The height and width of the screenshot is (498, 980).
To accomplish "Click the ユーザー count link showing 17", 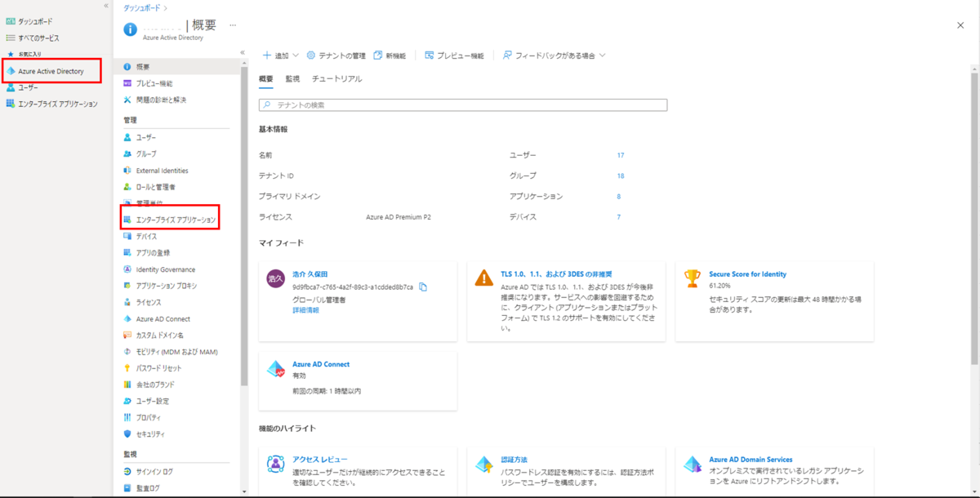I will pos(619,154).
